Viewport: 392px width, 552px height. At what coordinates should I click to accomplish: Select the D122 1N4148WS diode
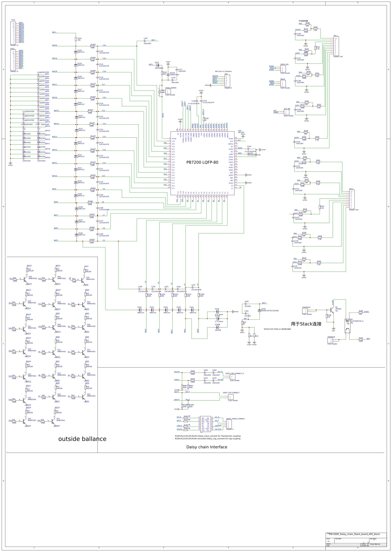point(158,65)
